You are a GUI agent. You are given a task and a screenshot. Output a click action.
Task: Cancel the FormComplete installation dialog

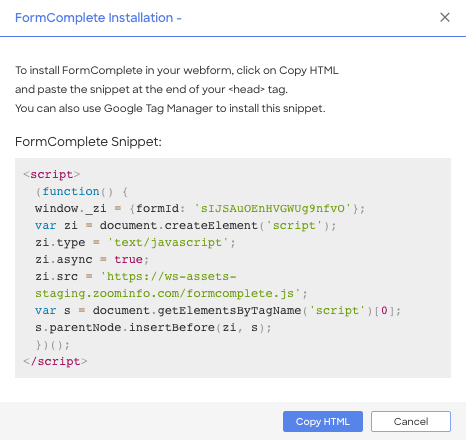411,421
